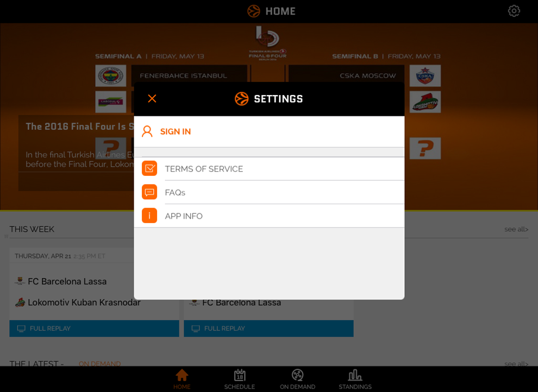538x392 pixels.
Task: Click the settings gear icon in the header
Action: (x=514, y=11)
